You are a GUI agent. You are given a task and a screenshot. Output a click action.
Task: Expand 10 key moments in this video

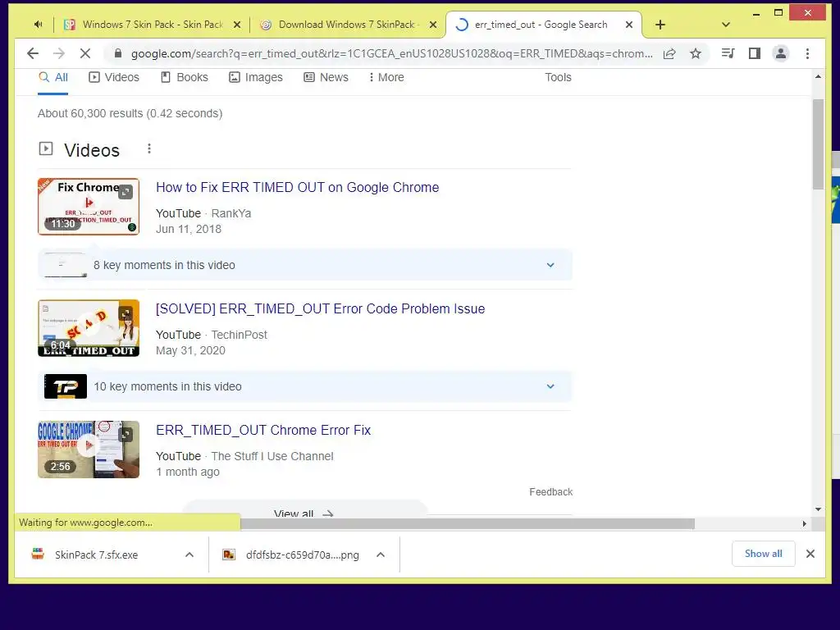point(305,387)
